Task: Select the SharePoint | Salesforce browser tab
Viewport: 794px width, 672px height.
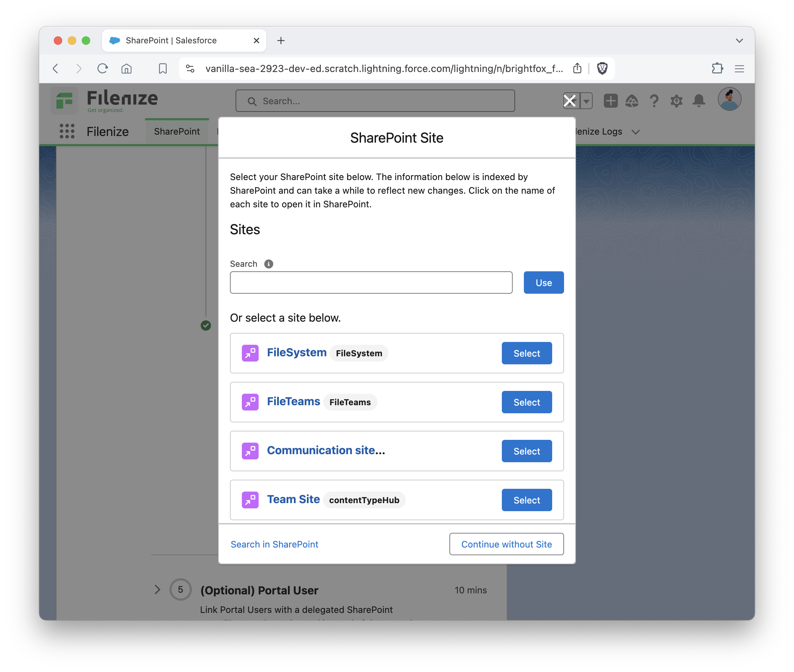Action: 184,40
